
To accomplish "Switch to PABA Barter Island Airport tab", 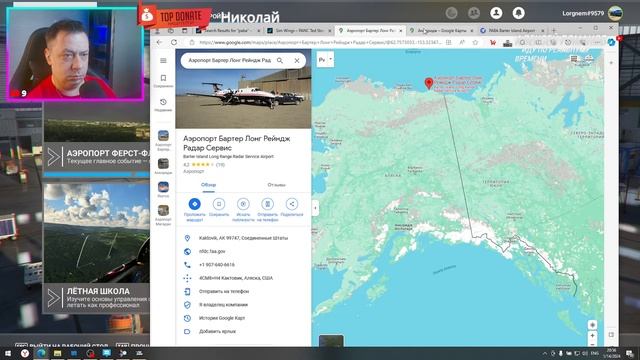I will [512, 31].
